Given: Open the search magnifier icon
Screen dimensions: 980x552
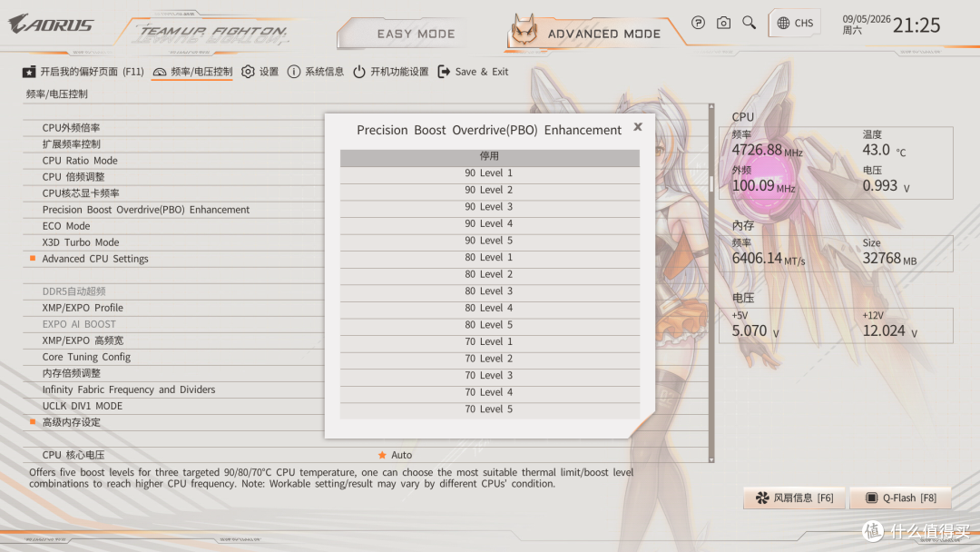Looking at the screenshot, I should point(749,23).
